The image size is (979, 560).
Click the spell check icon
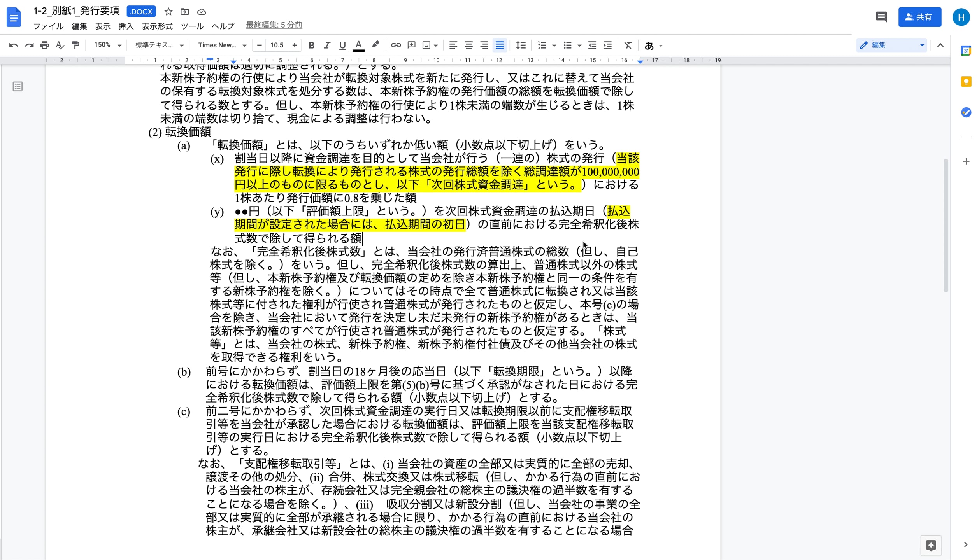(60, 45)
